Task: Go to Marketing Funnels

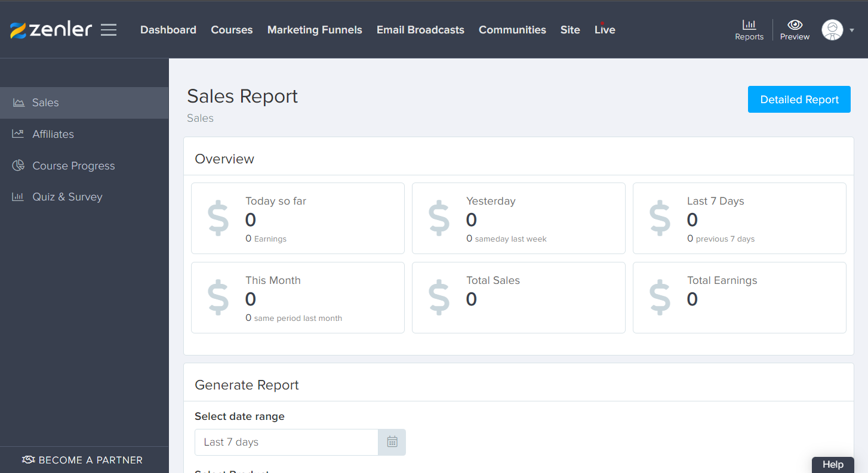Action: [315, 30]
